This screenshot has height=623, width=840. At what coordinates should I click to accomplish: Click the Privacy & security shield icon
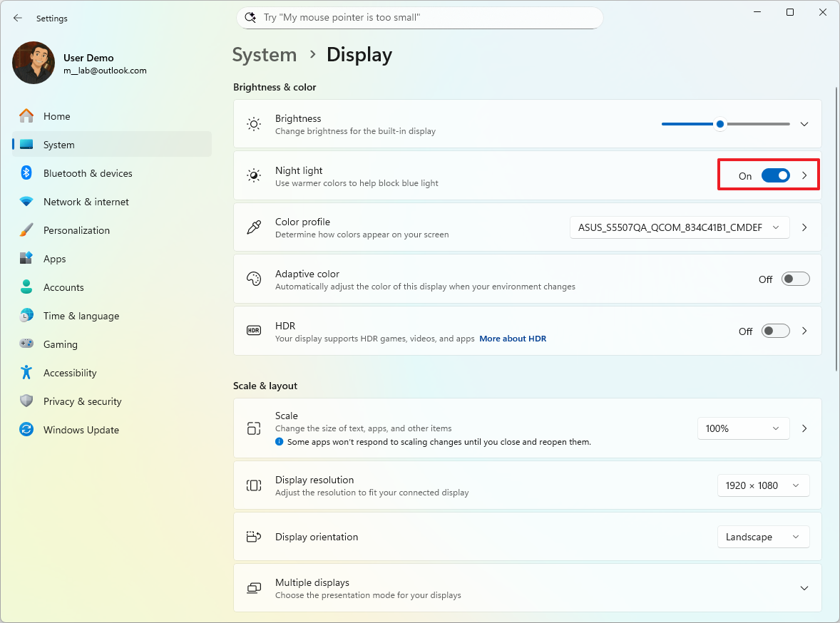click(x=25, y=401)
